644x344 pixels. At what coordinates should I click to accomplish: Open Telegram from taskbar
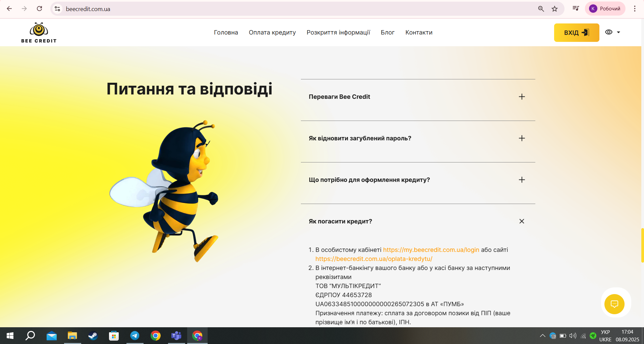[x=135, y=336]
